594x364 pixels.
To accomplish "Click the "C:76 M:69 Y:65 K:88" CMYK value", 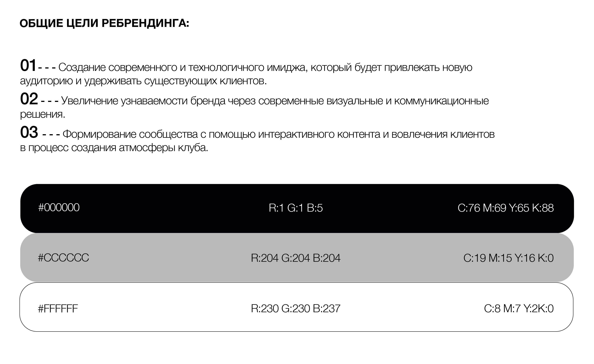I will pyautogui.click(x=505, y=208).
